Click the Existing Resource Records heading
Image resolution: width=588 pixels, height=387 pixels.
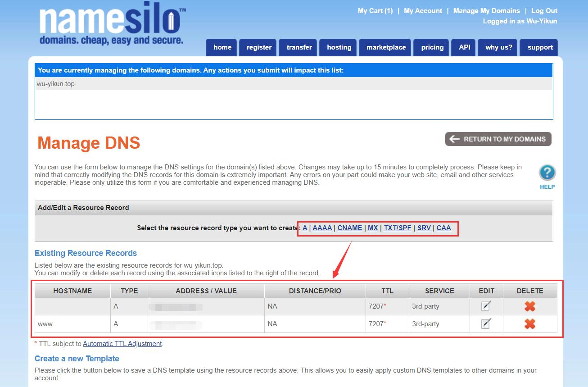point(86,253)
